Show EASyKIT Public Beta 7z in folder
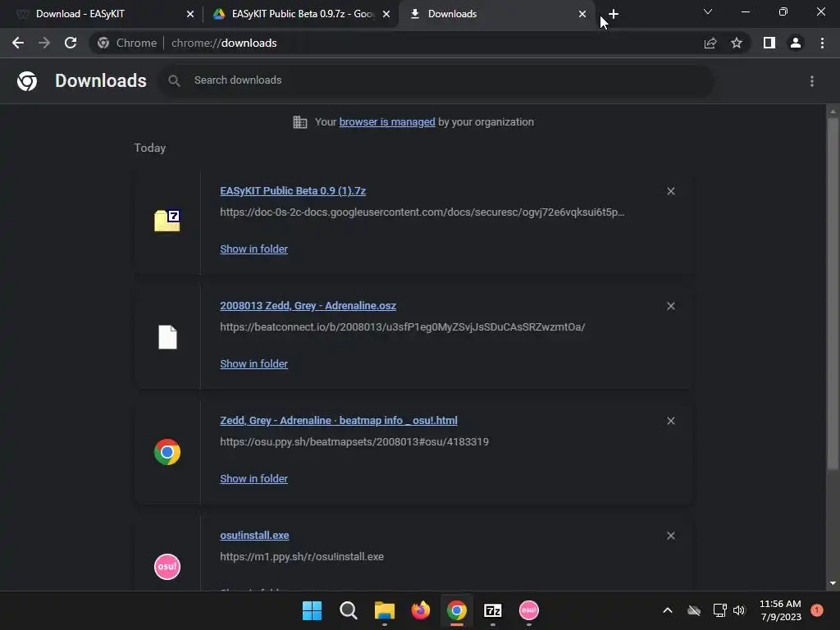This screenshot has width=840, height=630. (x=254, y=249)
